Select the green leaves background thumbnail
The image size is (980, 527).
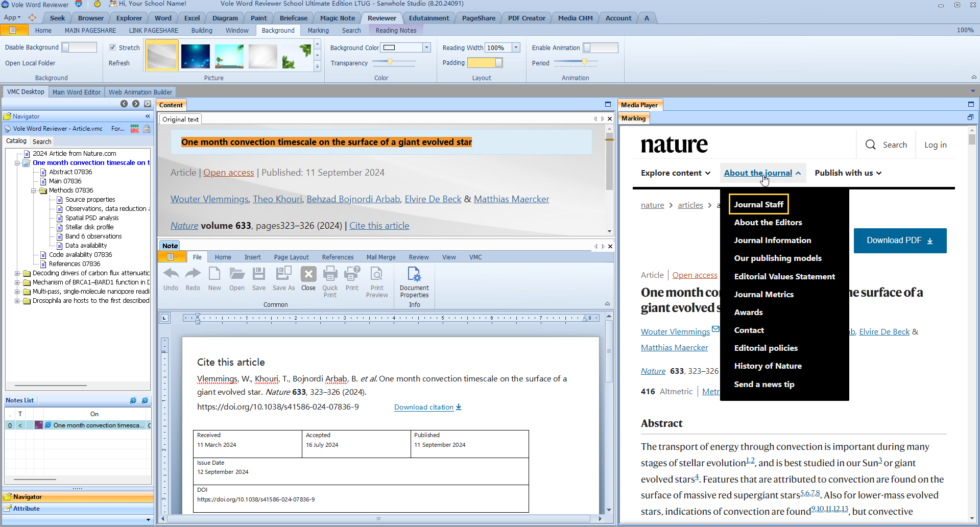click(297, 56)
